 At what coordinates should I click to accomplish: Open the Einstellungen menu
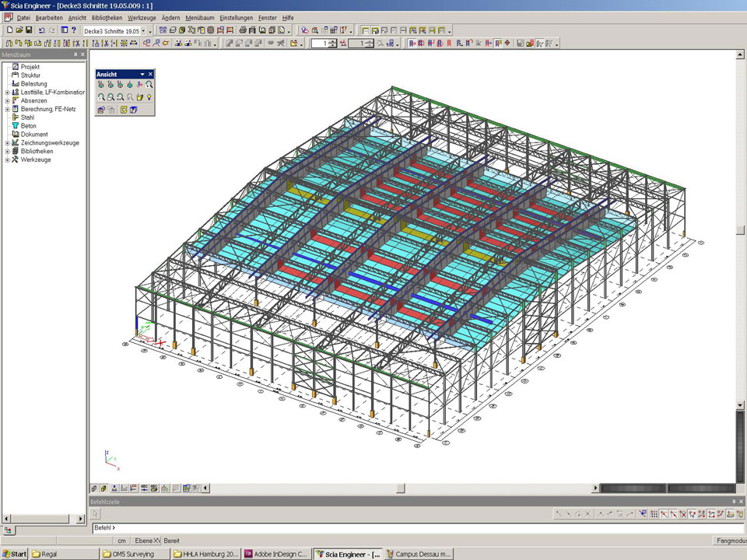coord(236,17)
